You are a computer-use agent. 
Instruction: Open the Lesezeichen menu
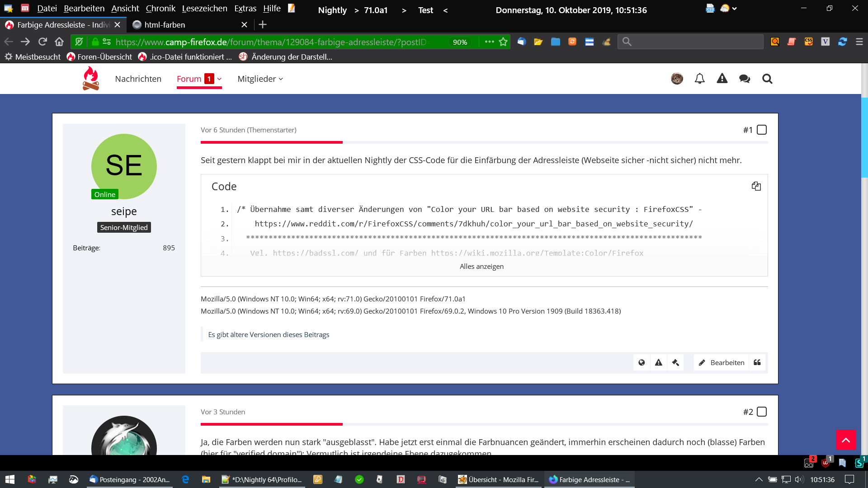(x=204, y=9)
